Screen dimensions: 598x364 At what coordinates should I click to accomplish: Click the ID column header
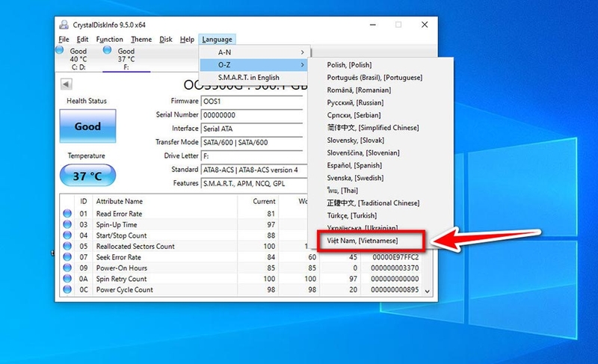84,201
